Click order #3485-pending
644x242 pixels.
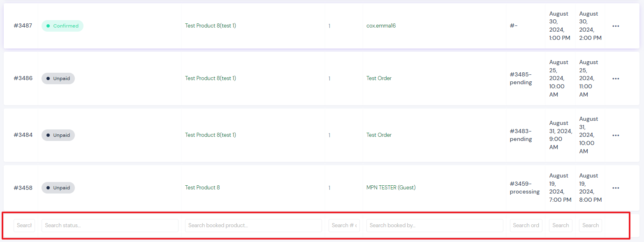coord(521,78)
